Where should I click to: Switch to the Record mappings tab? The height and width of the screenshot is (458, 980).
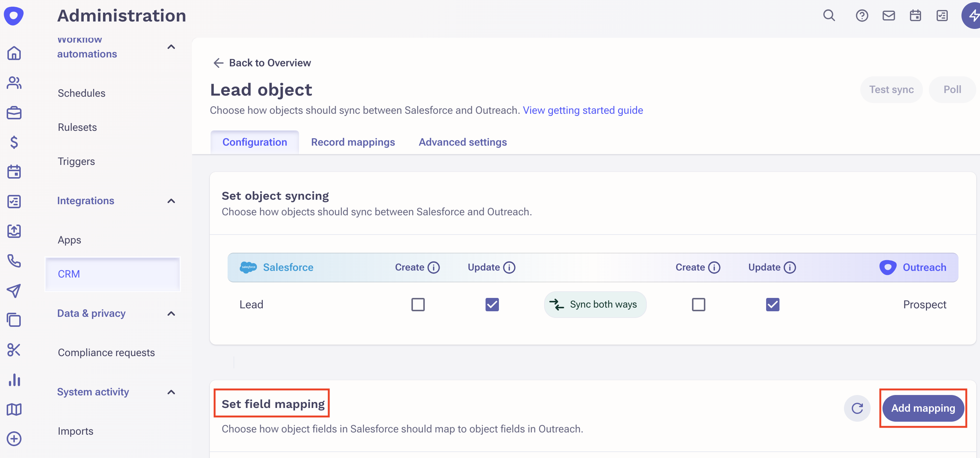click(x=352, y=142)
